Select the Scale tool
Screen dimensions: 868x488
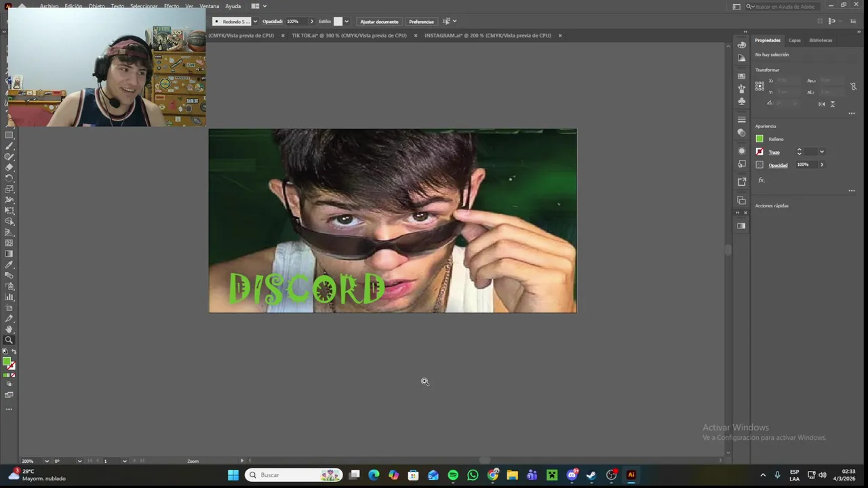9,189
